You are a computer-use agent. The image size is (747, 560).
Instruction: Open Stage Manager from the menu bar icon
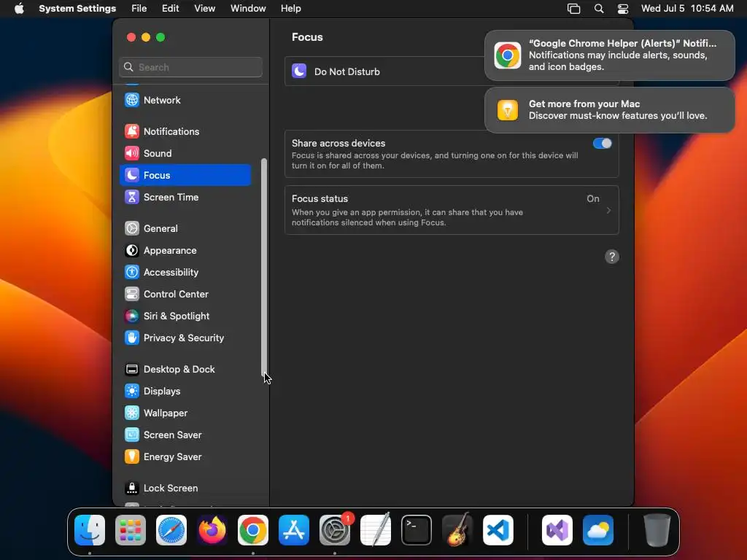[x=573, y=9]
